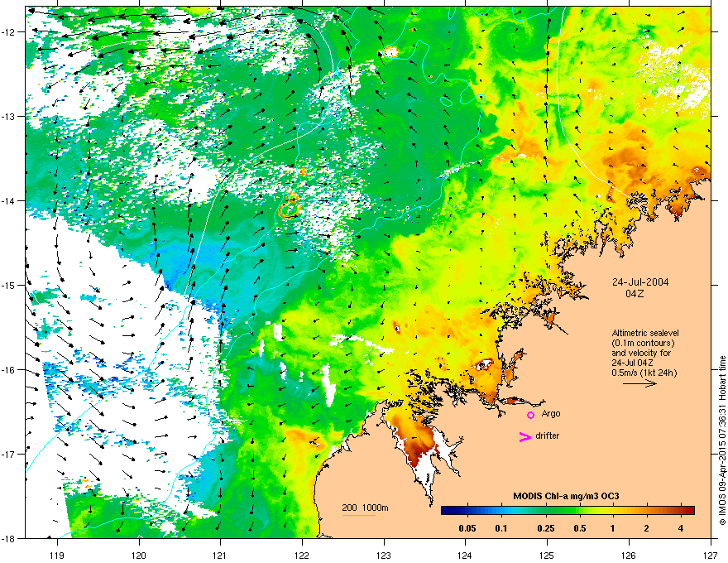Click latitude axis label -17
728x563 pixels.
tap(8, 454)
